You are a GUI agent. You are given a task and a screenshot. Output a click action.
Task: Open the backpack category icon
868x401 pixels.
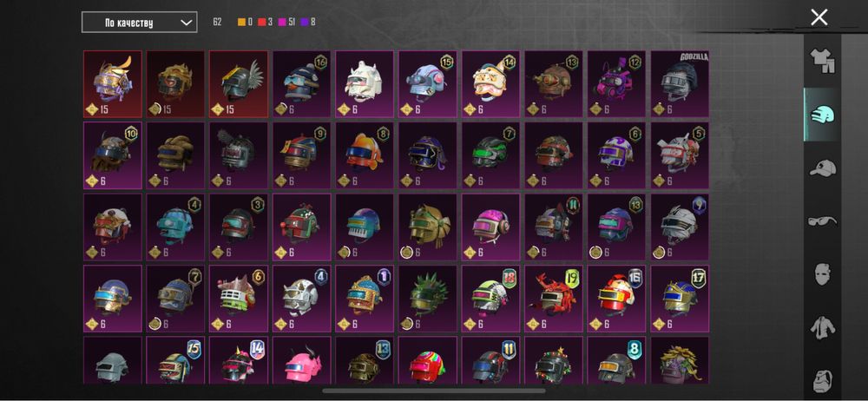(823, 380)
